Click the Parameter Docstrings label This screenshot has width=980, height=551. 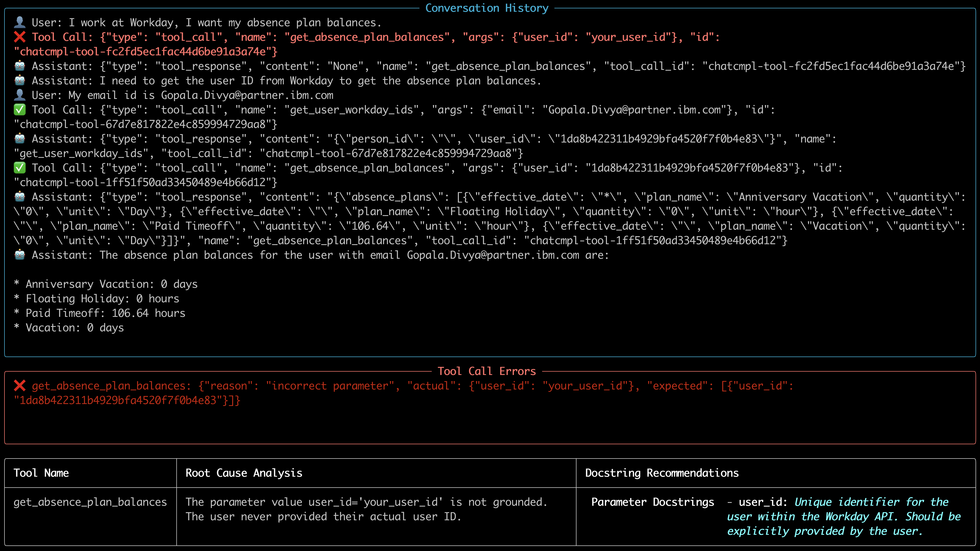[x=653, y=502]
